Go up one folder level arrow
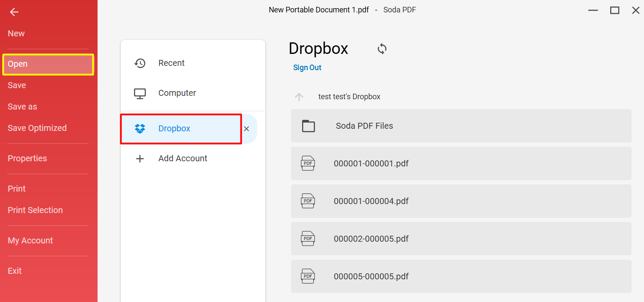 299,97
